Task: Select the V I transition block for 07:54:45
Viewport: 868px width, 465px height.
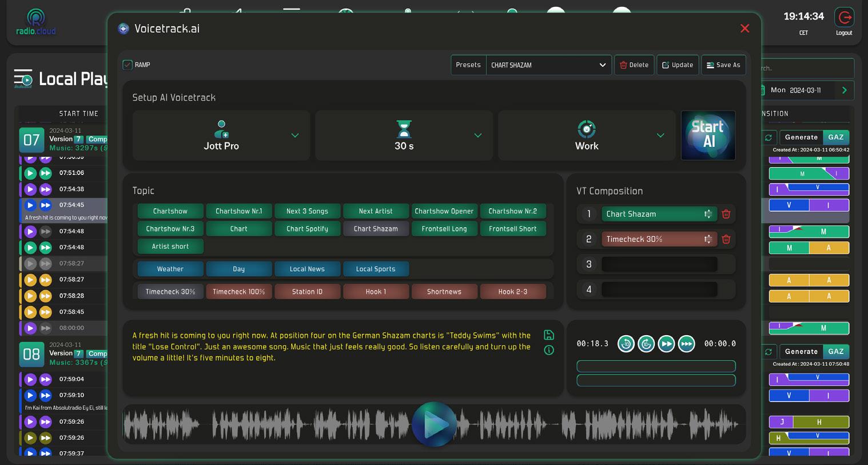Action: click(809, 205)
